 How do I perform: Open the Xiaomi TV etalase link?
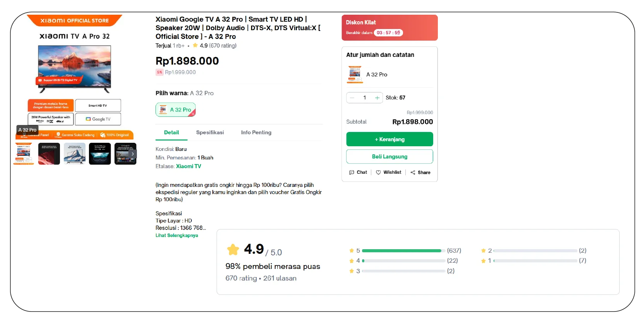coord(188,166)
